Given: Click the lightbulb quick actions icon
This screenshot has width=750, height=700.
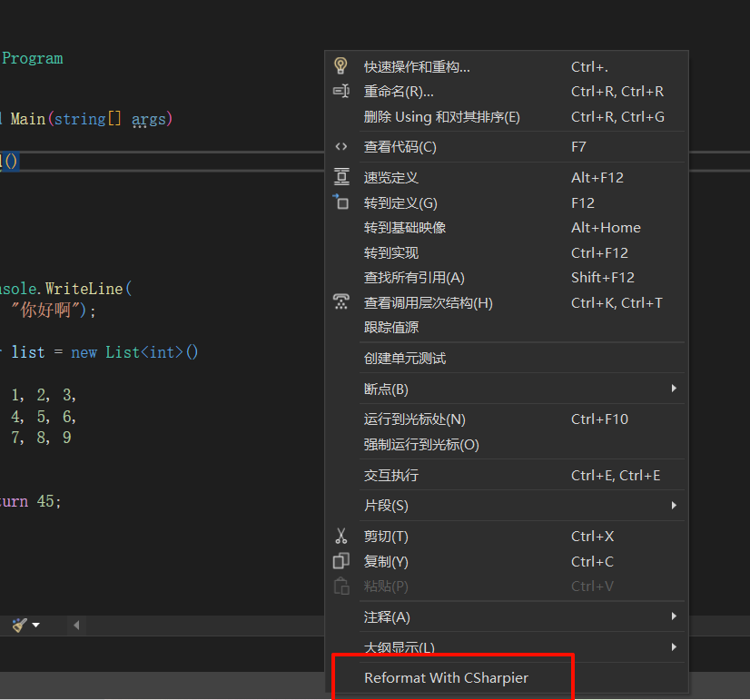Looking at the screenshot, I should [x=341, y=66].
